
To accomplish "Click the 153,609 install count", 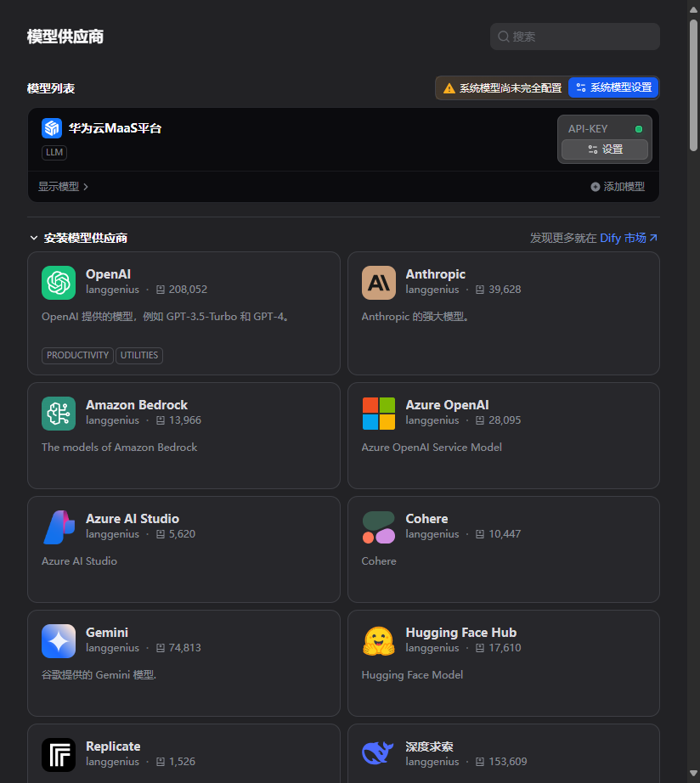I will [508, 762].
